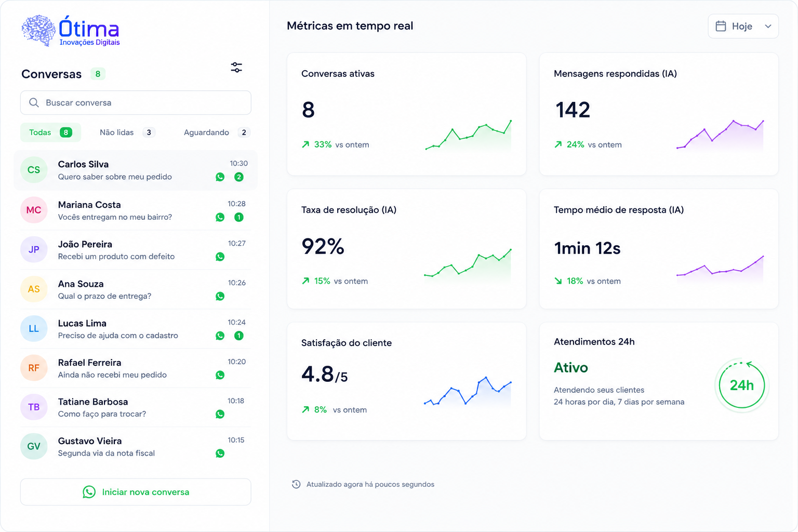This screenshot has width=798, height=532.
Task: Click the Ótima brain logo
Action: tap(39, 31)
